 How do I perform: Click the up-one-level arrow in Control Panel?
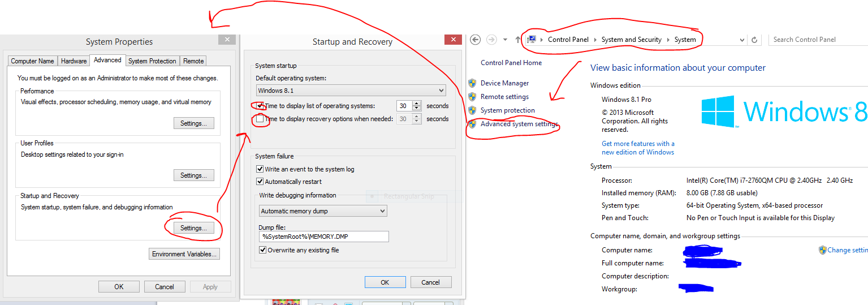coord(518,40)
